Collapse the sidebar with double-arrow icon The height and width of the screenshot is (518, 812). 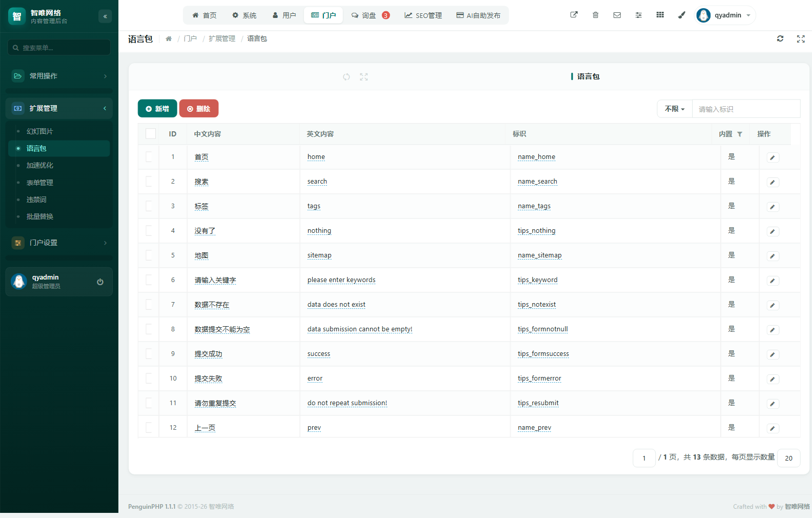[x=105, y=16]
